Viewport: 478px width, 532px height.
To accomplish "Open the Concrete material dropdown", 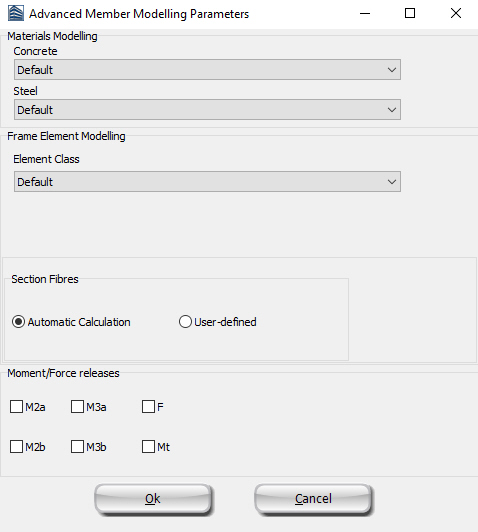I will click(207, 70).
